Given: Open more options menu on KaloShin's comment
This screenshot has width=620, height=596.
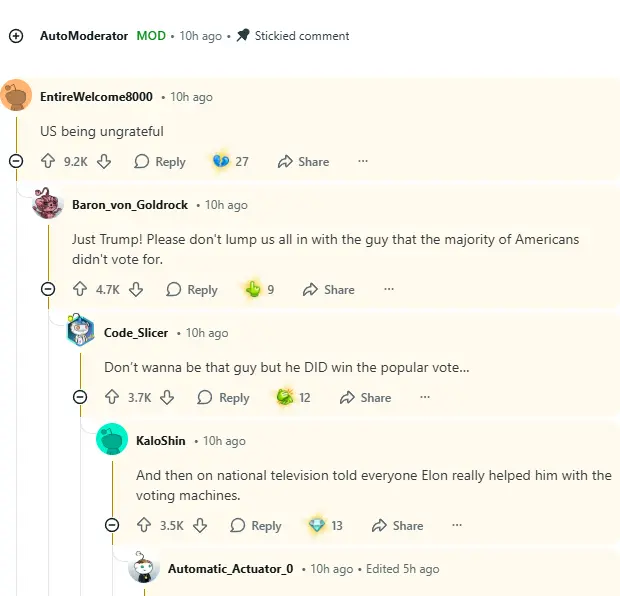Looking at the screenshot, I should (457, 525).
